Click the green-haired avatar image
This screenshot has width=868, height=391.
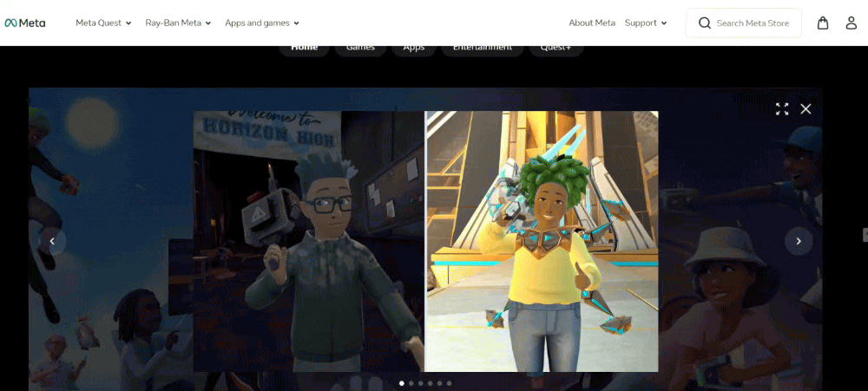[x=542, y=241]
